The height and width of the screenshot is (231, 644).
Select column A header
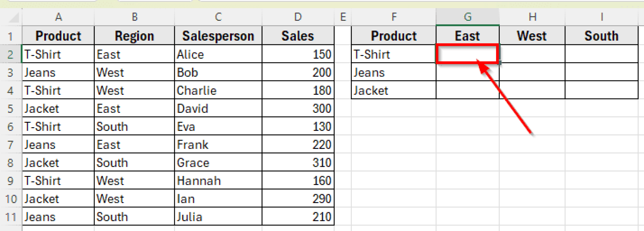coord(58,17)
